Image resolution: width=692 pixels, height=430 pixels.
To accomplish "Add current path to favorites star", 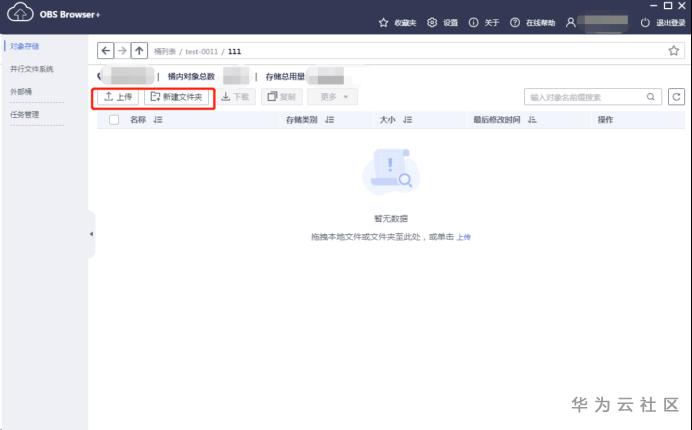I will pos(673,50).
